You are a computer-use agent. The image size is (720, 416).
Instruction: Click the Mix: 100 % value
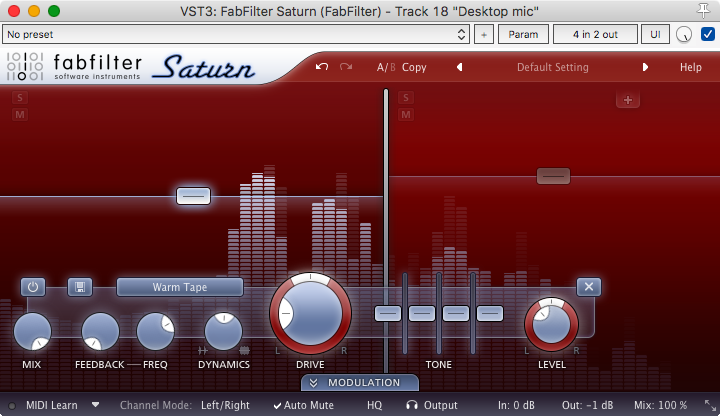pyautogui.click(x=660, y=405)
